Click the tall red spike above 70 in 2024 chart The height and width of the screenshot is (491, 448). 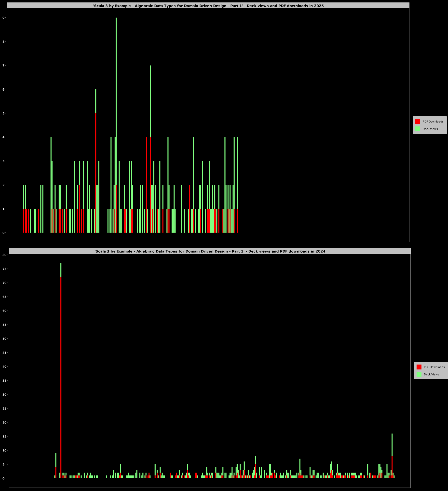[x=61, y=368]
